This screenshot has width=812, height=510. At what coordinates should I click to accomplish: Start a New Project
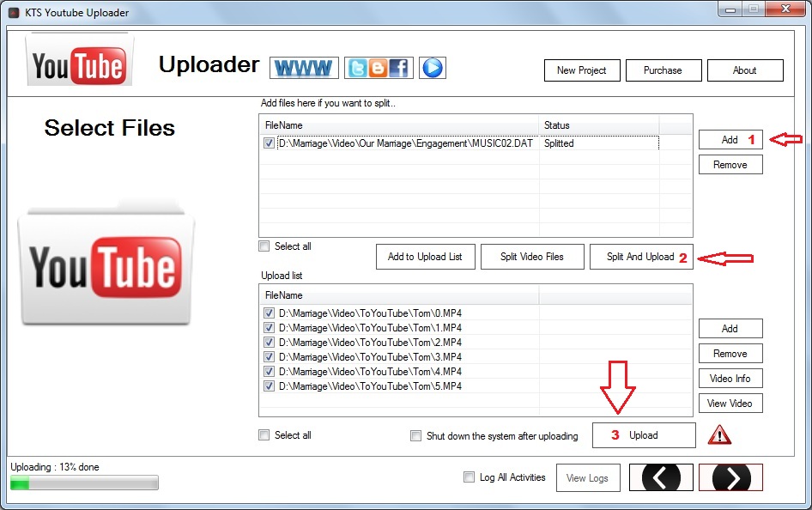pos(582,70)
